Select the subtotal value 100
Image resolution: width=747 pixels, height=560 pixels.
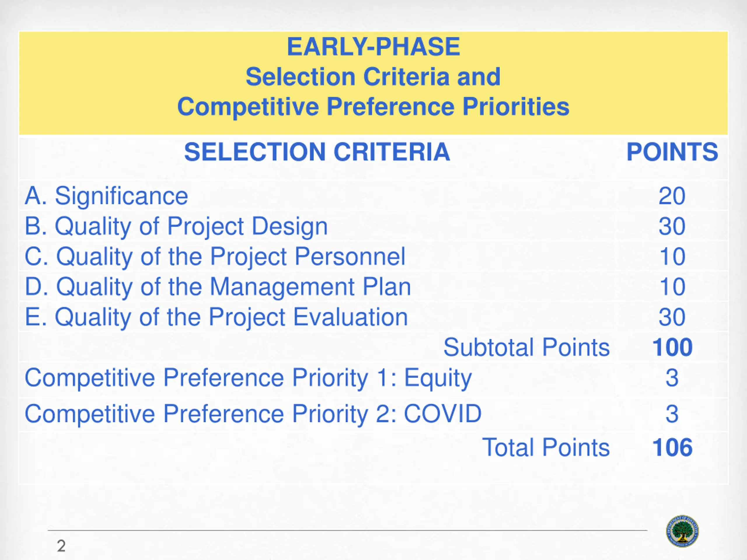point(672,347)
